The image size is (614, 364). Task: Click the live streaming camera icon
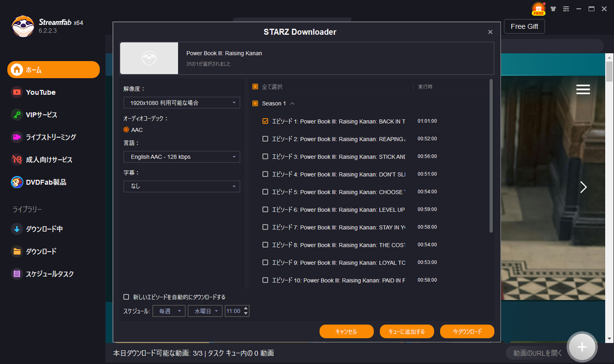tap(17, 137)
